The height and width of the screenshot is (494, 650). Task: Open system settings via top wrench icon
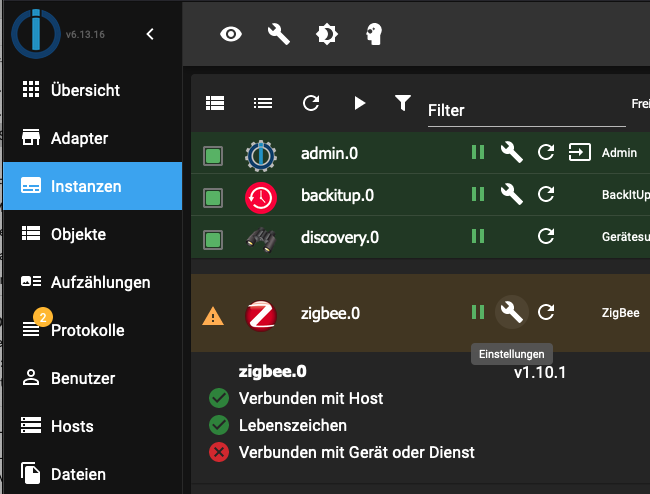pyautogui.click(x=279, y=34)
